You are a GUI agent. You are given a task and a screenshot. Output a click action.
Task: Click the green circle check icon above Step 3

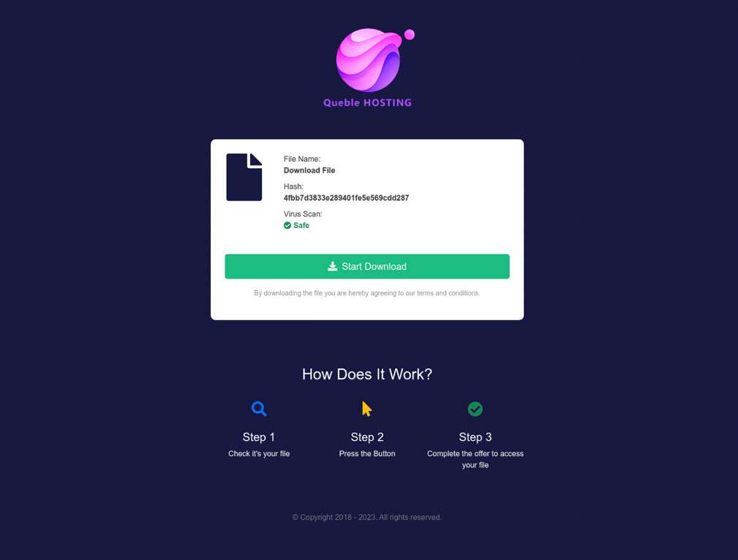(475, 409)
